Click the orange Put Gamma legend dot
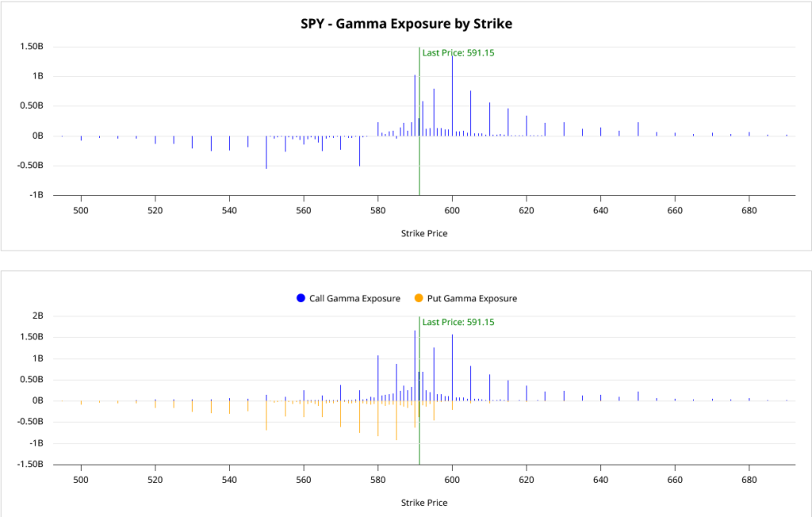This screenshot has width=812, height=517. (x=418, y=298)
